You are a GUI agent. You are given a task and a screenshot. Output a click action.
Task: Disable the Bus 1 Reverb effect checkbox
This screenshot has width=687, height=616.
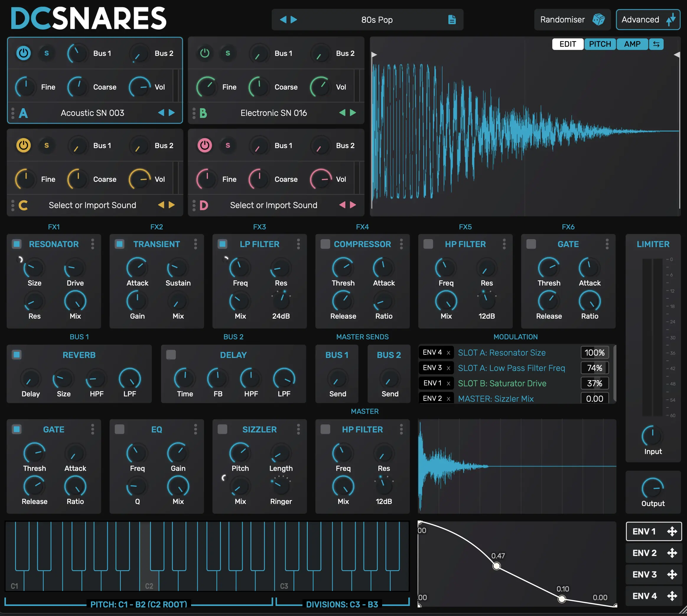click(x=17, y=355)
